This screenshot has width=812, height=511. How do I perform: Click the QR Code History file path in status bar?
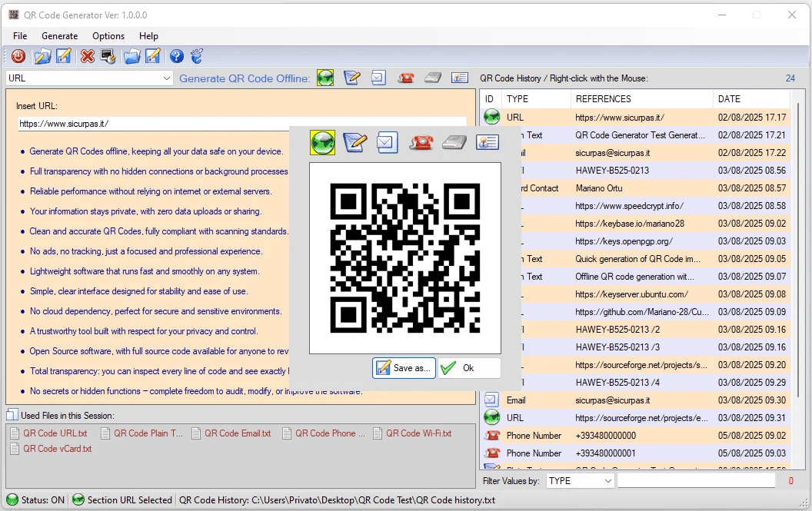pyautogui.click(x=337, y=499)
